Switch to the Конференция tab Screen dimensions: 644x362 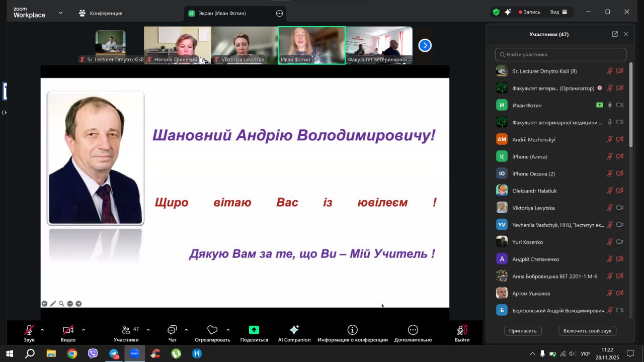tap(101, 13)
